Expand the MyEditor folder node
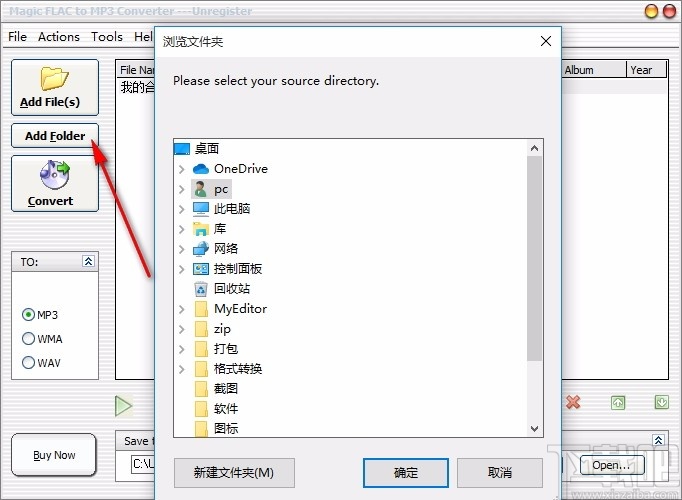Image resolution: width=682 pixels, height=500 pixels. (182, 309)
